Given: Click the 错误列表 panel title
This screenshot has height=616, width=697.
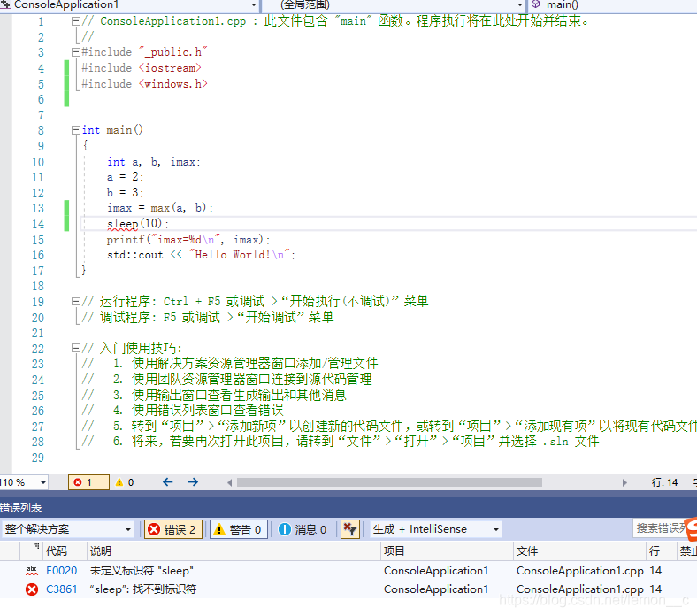Looking at the screenshot, I should (x=20, y=507).
